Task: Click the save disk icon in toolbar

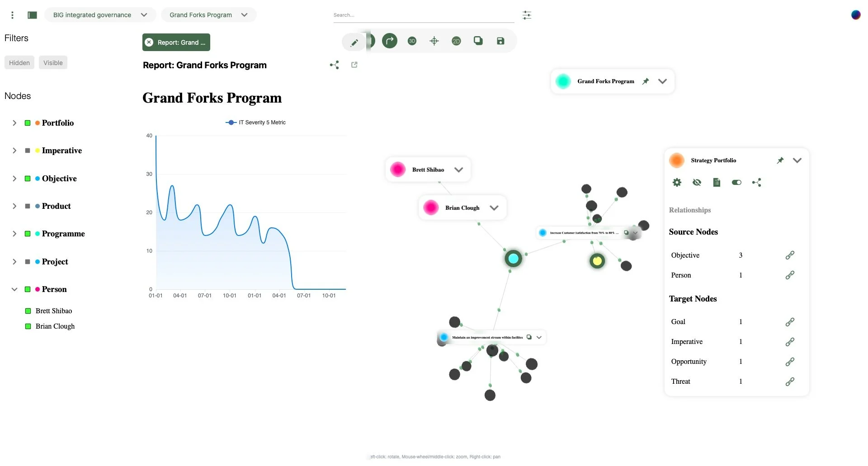Action: 500,41
